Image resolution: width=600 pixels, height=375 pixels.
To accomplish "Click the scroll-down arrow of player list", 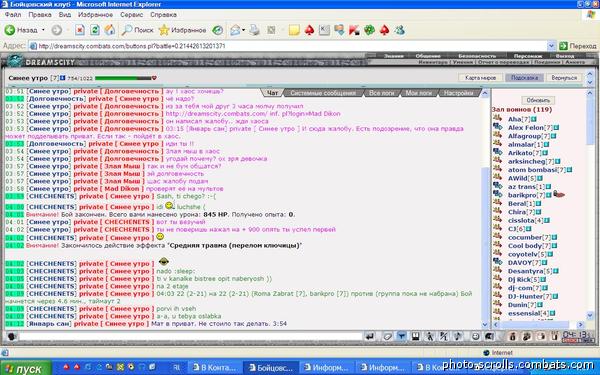I will pos(590,315).
